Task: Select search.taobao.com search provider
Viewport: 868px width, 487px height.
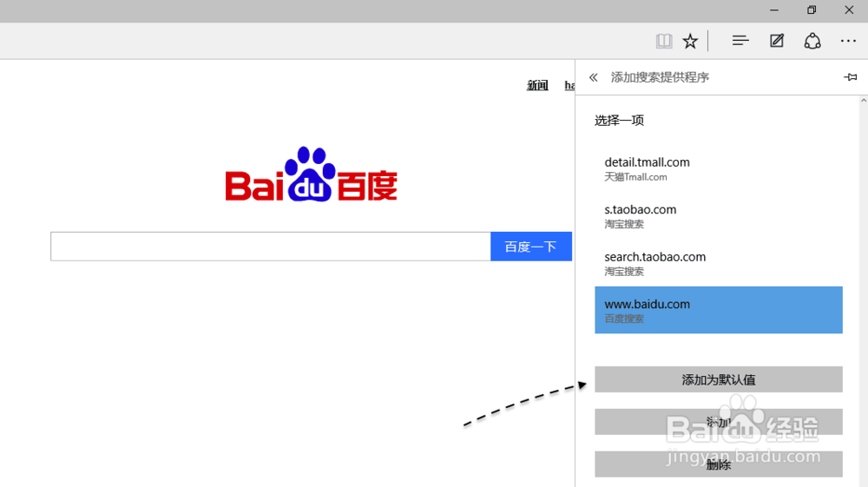Action: (x=719, y=263)
